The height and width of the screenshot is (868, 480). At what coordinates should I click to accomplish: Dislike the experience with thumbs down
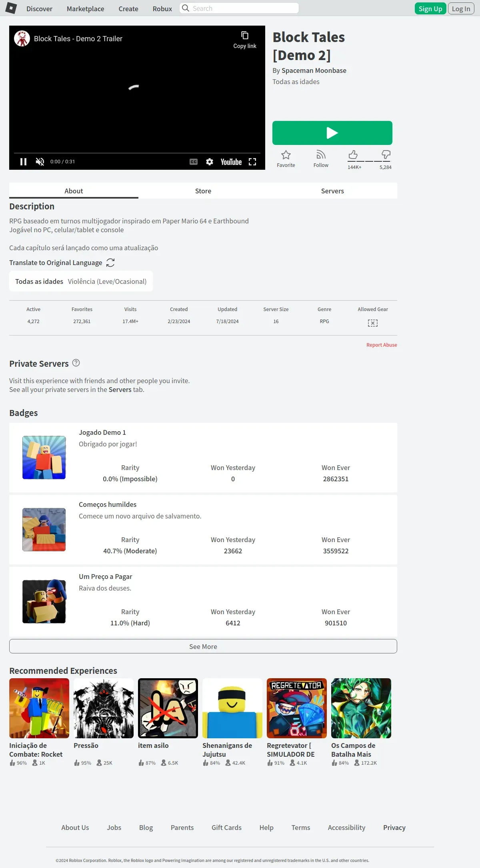pos(386,155)
